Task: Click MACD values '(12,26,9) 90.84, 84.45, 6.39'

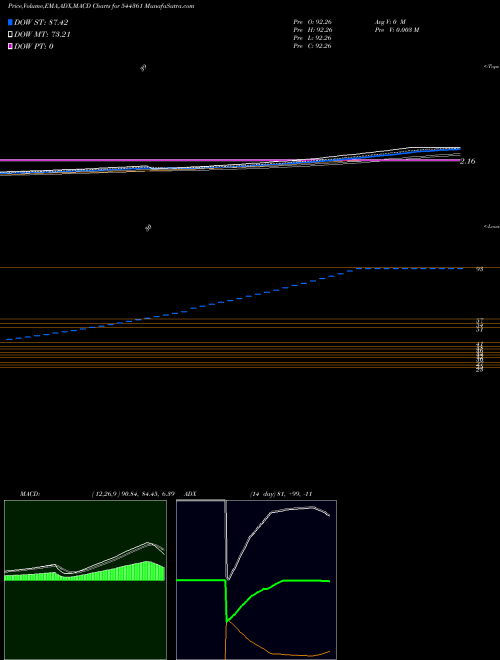Action: pyautogui.click(x=133, y=494)
